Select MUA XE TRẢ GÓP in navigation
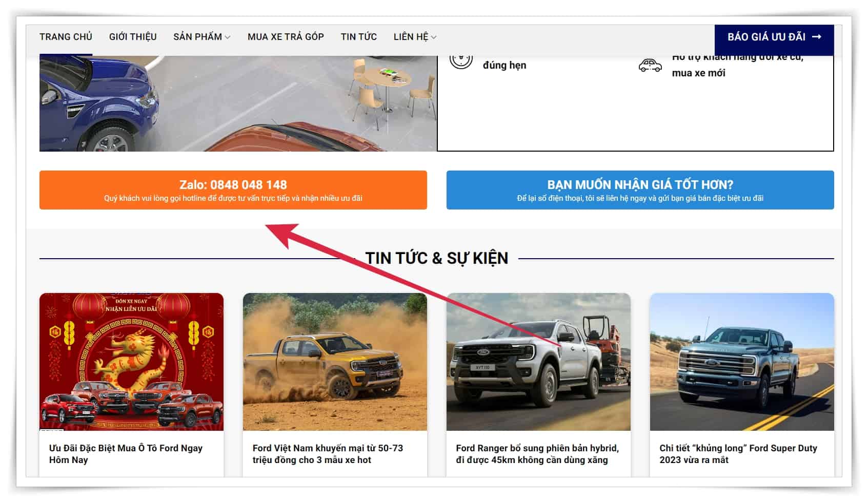This screenshot has height=503, width=868. (286, 37)
